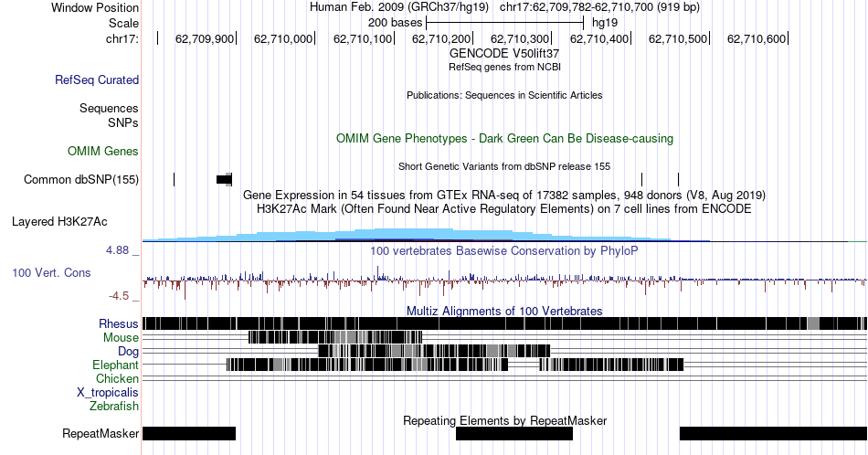Select the Elephant alignment label
Screen dimensions: 868x455
coord(115,365)
